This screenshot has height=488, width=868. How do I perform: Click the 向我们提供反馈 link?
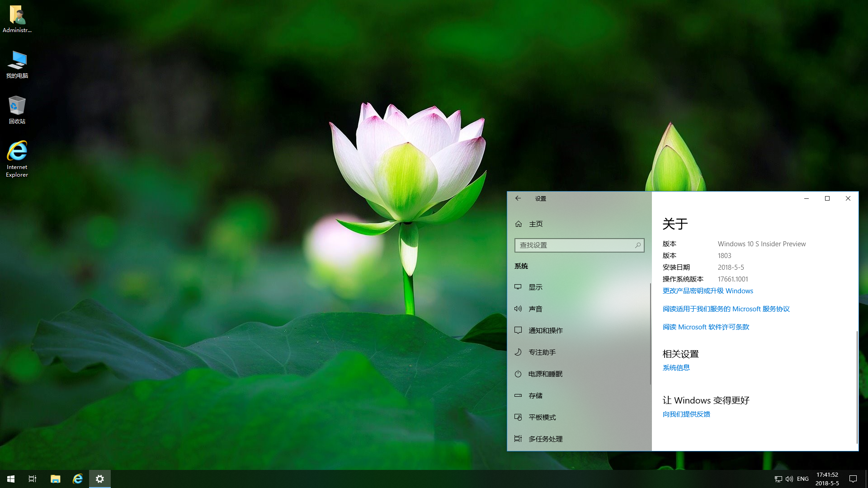686,414
